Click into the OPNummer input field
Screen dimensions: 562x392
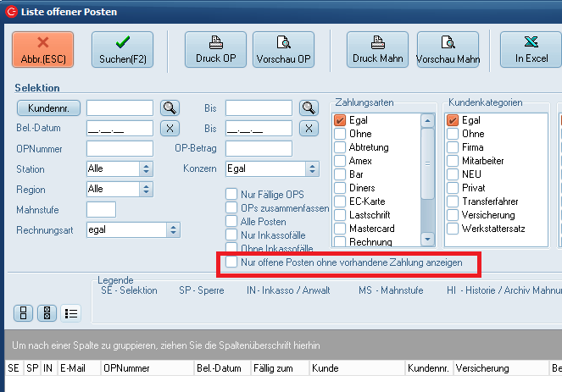(120, 148)
